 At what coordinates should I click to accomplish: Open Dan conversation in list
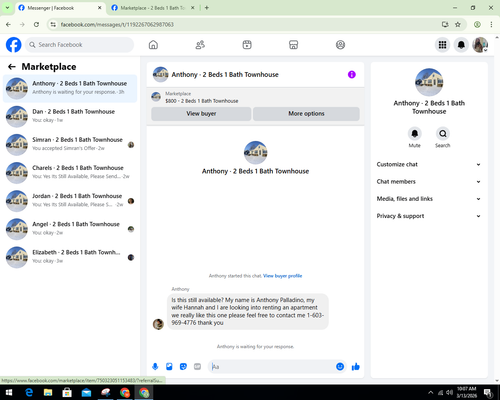[x=70, y=116]
